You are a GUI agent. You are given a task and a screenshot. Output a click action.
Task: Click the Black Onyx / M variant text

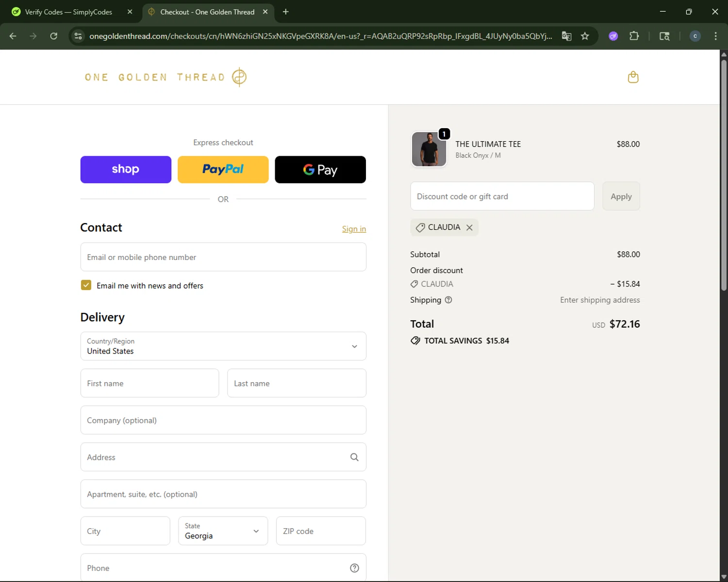[x=478, y=155]
